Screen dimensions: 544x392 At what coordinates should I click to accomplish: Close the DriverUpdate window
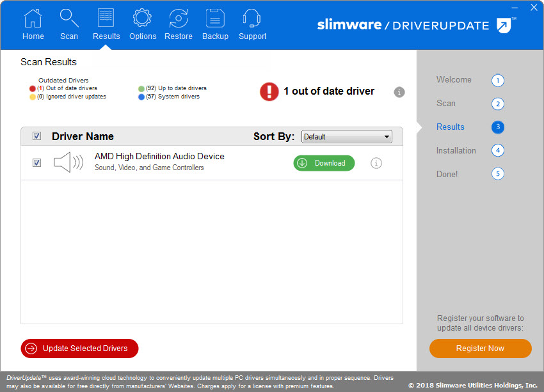[534, 7]
